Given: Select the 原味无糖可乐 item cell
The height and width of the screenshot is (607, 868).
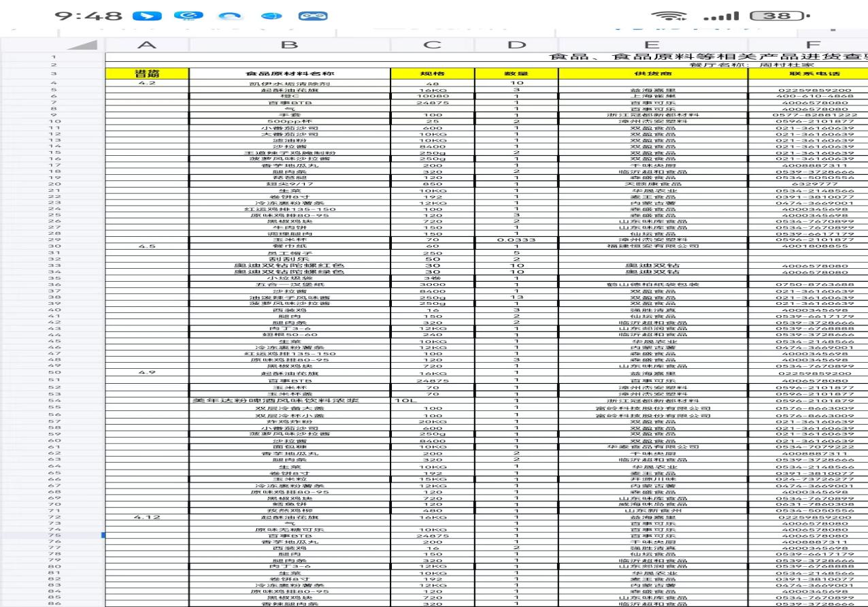Looking at the screenshot, I should [x=289, y=529].
